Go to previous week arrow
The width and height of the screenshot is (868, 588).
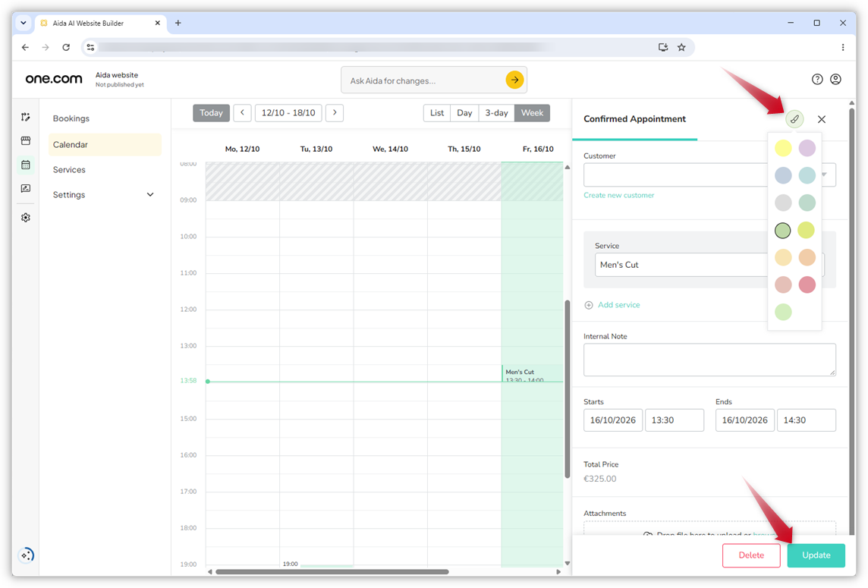pos(243,113)
